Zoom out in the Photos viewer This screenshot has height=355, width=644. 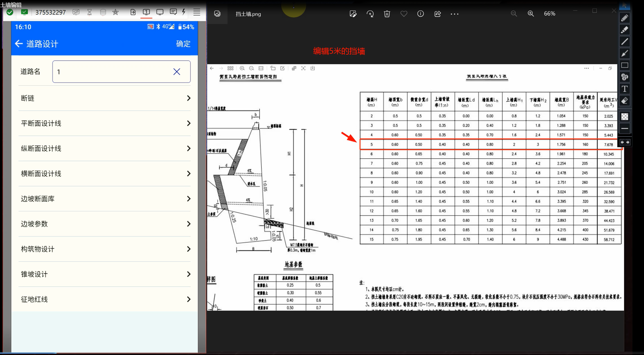tap(514, 14)
